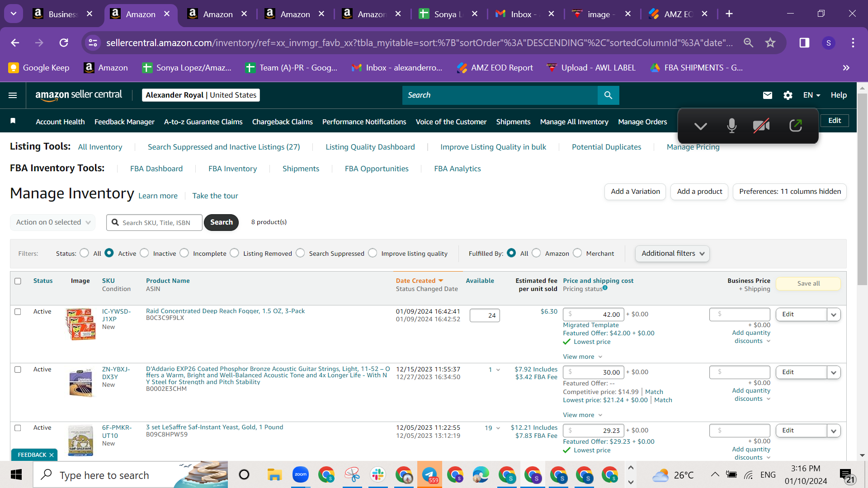Filter by Amazon fulfillment
This screenshot has width=868, height=488.
click(x=536, y=253)
